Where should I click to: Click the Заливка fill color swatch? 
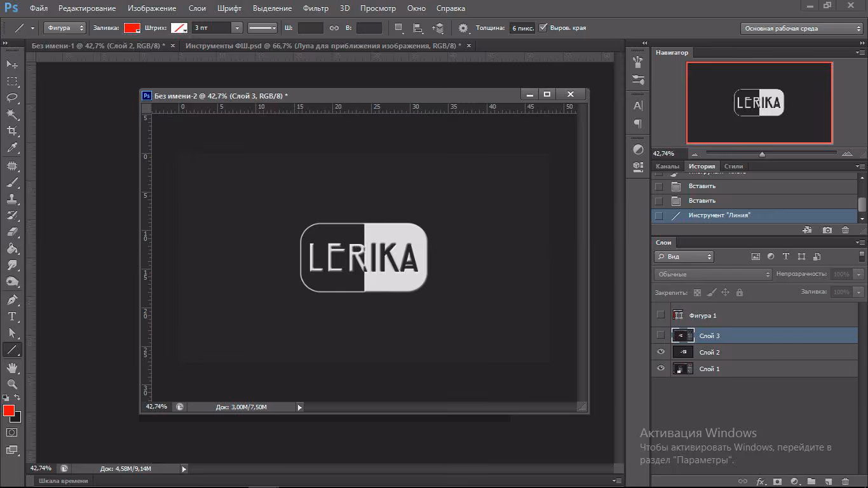click(132, 28)
